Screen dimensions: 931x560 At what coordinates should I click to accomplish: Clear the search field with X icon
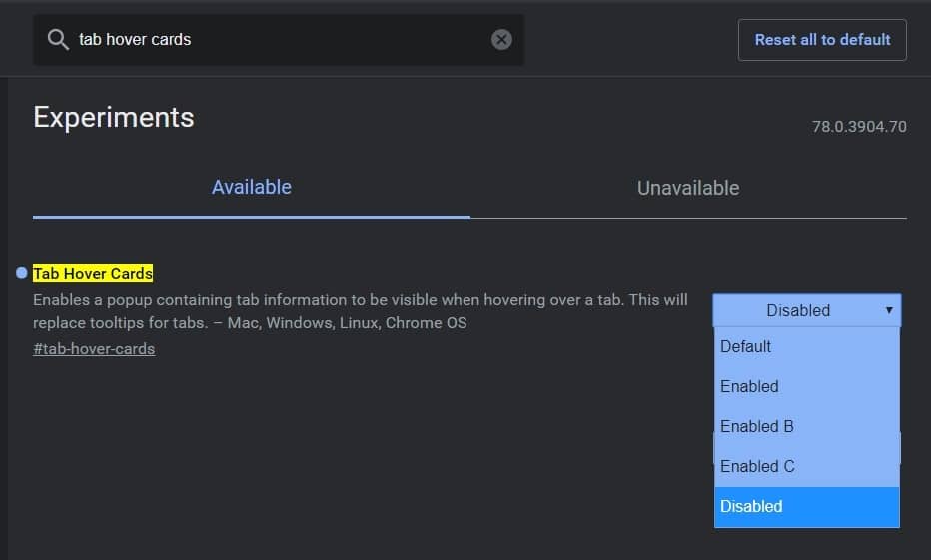coord(501,40)
